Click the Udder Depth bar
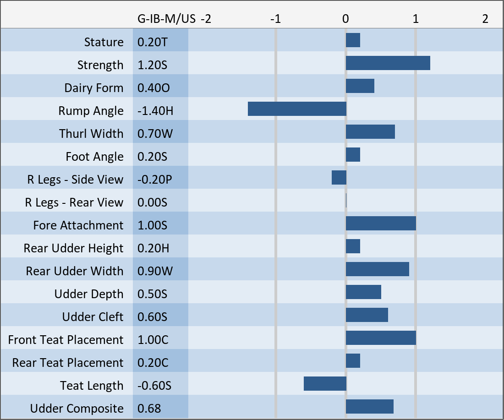The height and width of the screenshot is (420, 504). coord(363,292)
